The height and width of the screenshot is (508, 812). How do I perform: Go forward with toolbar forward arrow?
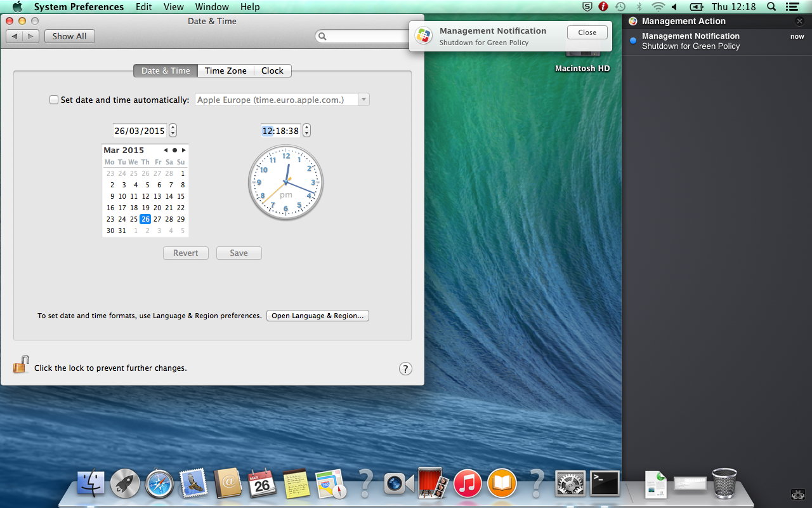(x=31, y=36)
